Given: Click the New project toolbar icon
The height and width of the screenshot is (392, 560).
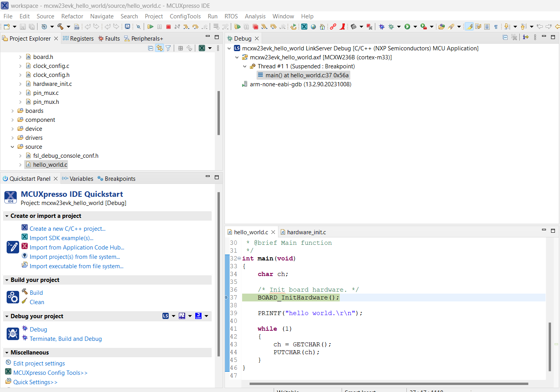Looking at the screenshot, I should point(7,27).
